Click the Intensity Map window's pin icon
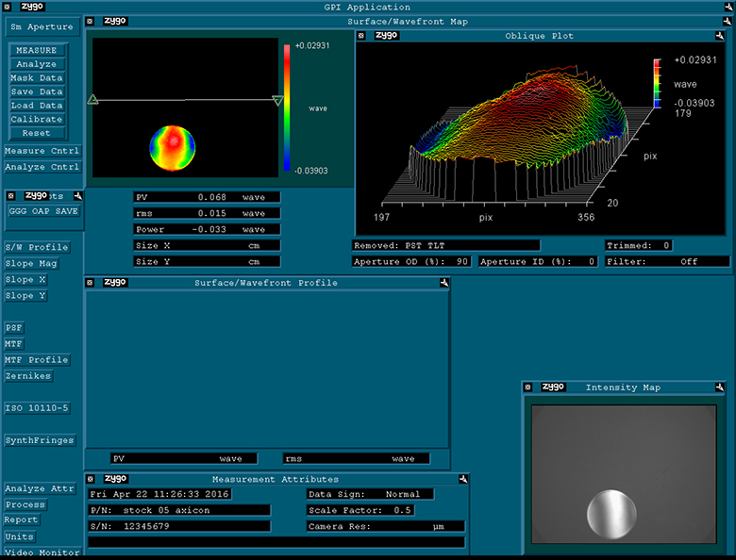736x560 pixels. coord(720,387)
